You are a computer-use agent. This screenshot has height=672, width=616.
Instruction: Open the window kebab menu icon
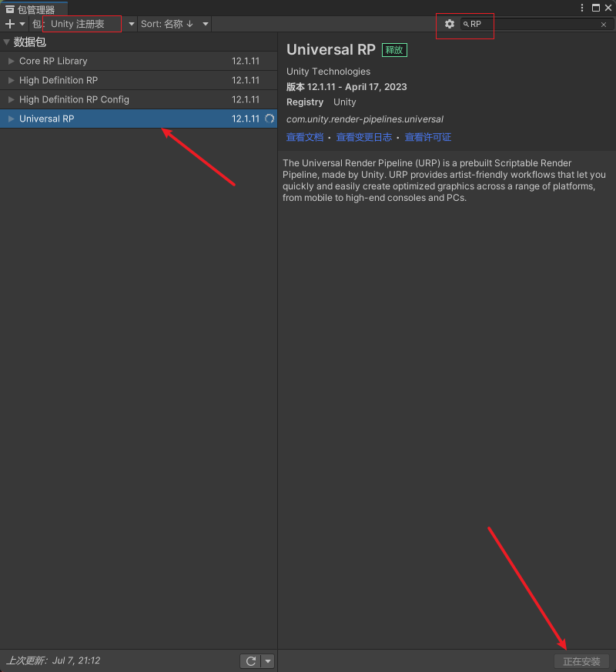[581, 8]
